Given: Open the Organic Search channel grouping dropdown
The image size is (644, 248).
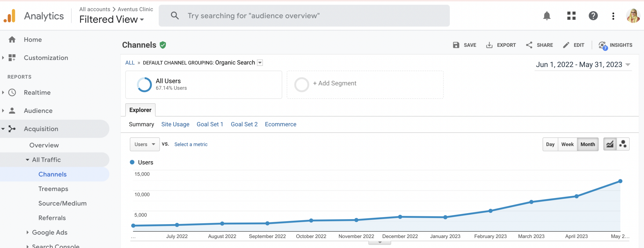Looking at the screenshot, I should point(260,63).
